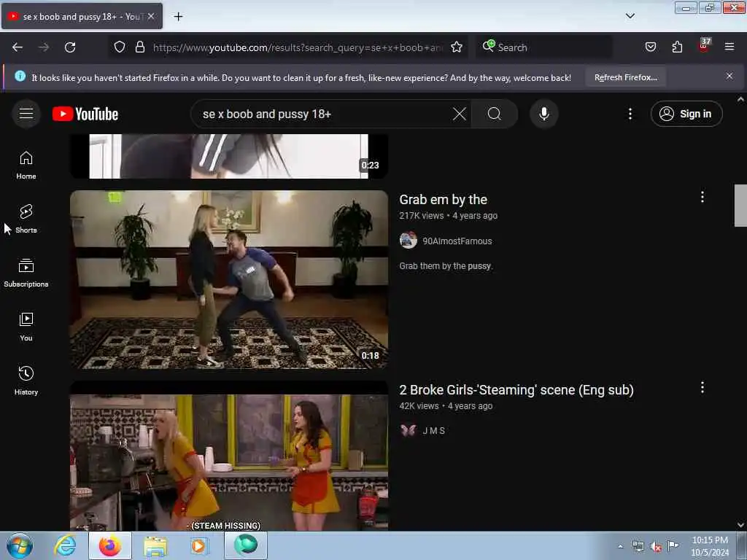The image size is (747, 560).
Task: Click the Sign in button
Action: tap(686, 114)
